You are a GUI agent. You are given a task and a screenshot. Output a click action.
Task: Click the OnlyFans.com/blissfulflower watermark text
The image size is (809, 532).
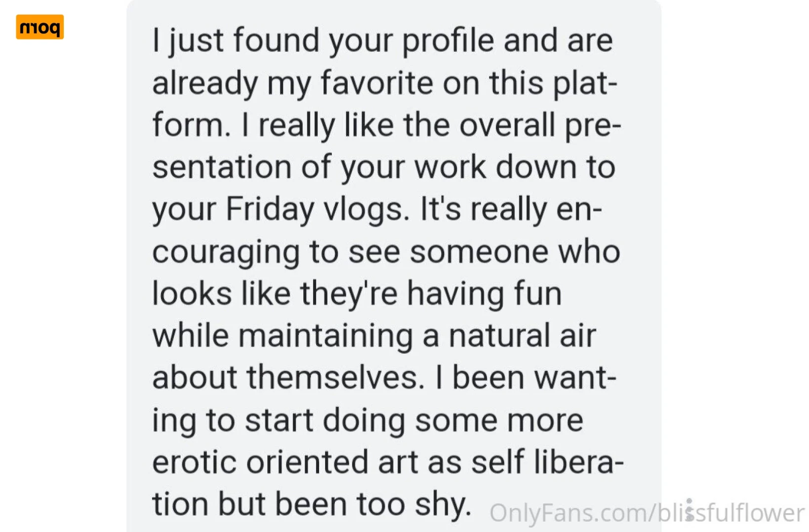tap(647, 513)
